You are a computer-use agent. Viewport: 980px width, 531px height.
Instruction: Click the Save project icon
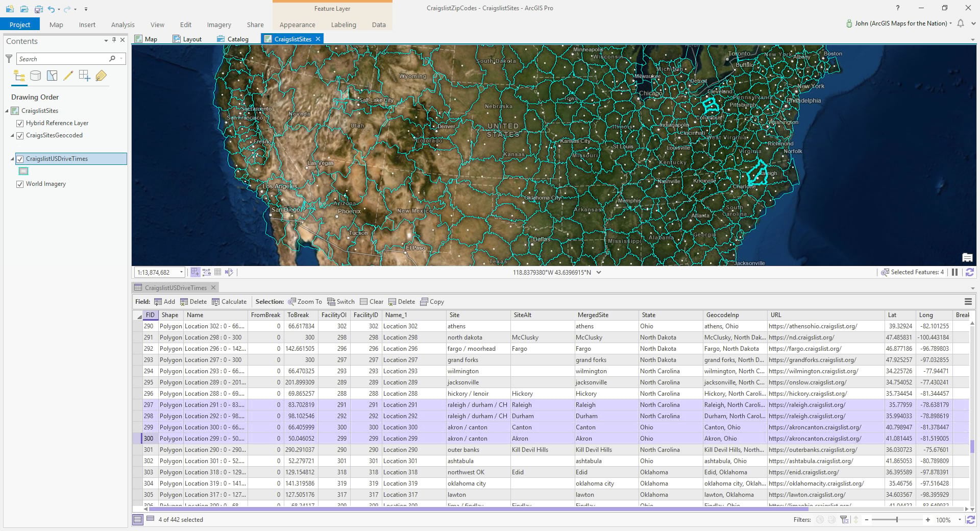[38, 9]
